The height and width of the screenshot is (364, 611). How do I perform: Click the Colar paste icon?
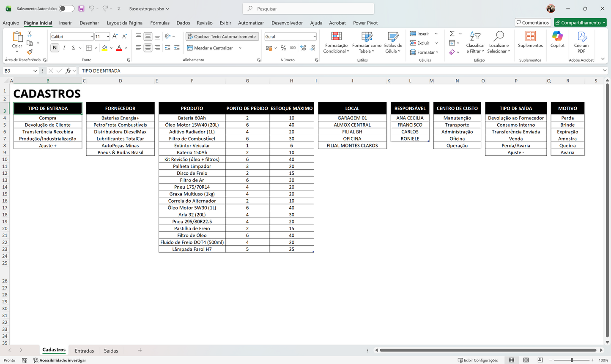click(x=17, y=37)
